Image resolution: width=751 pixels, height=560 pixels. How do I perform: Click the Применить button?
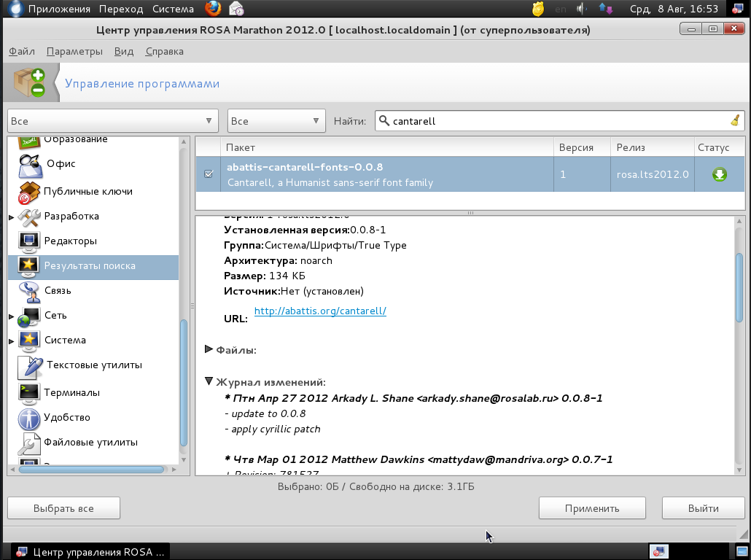[x=592, y=508]
